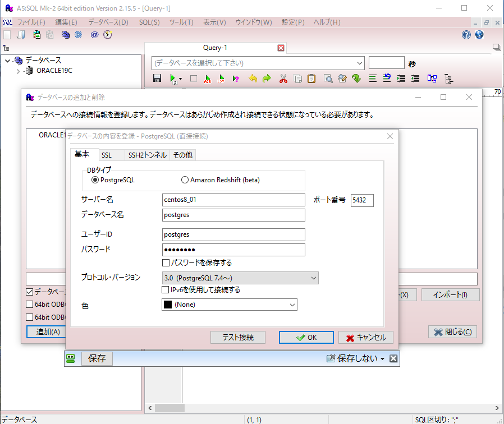Open the database selection combo box

coord(258,63)
